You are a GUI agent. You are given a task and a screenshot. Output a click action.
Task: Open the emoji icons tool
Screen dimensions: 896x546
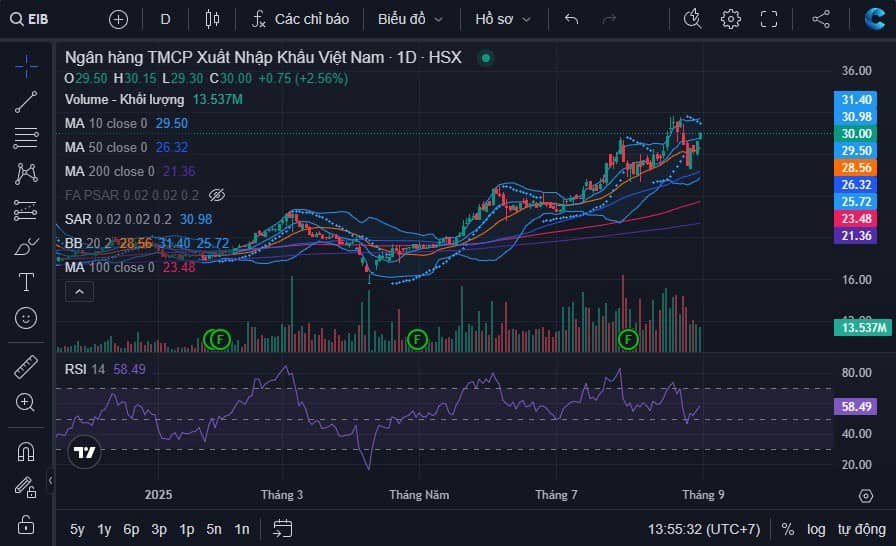click(26, 318)
